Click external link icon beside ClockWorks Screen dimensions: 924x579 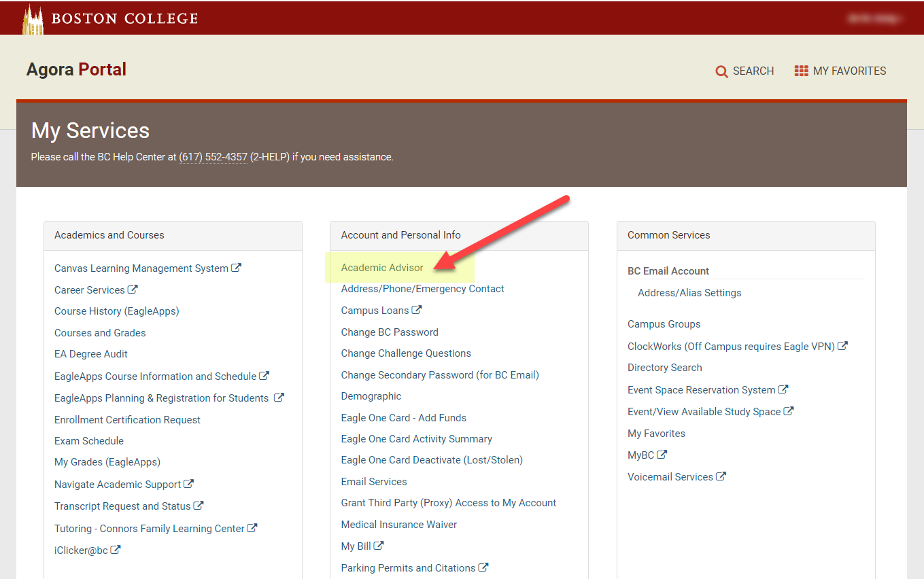(842, 345)
